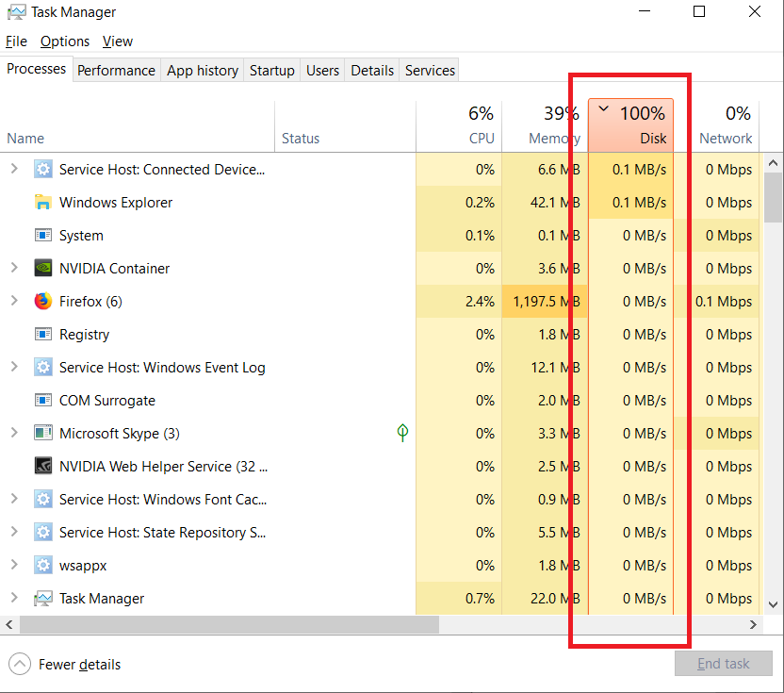
Task: Open the Startup tab
Action: click(x=272, y=71)
